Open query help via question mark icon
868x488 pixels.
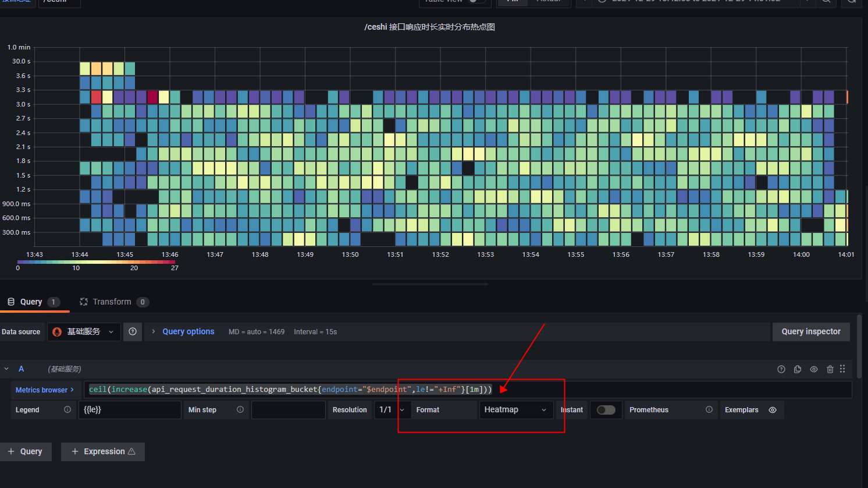point(781,369)
